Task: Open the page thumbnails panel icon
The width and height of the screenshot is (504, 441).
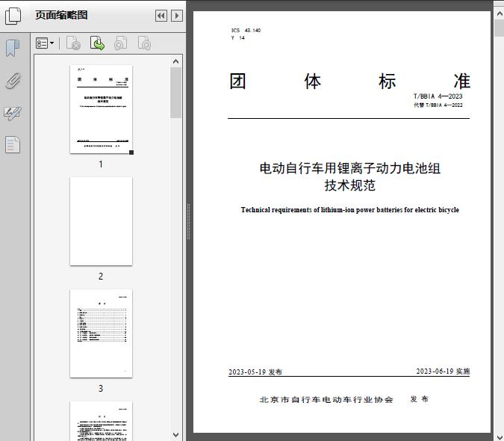Action: (13, 16)
